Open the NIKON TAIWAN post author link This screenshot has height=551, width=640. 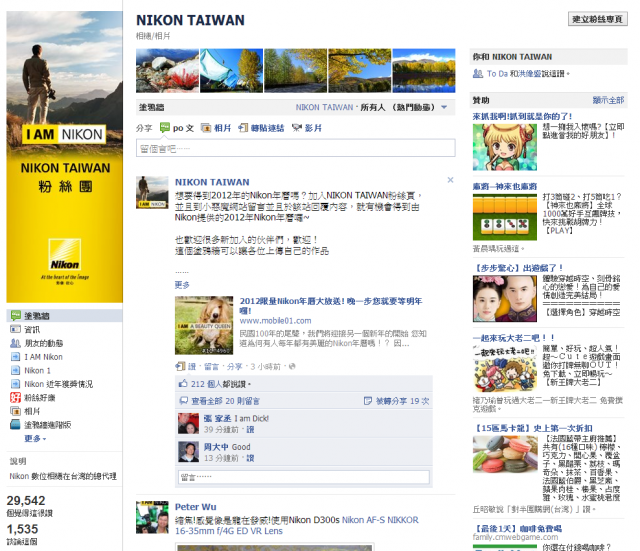[212, 182]
